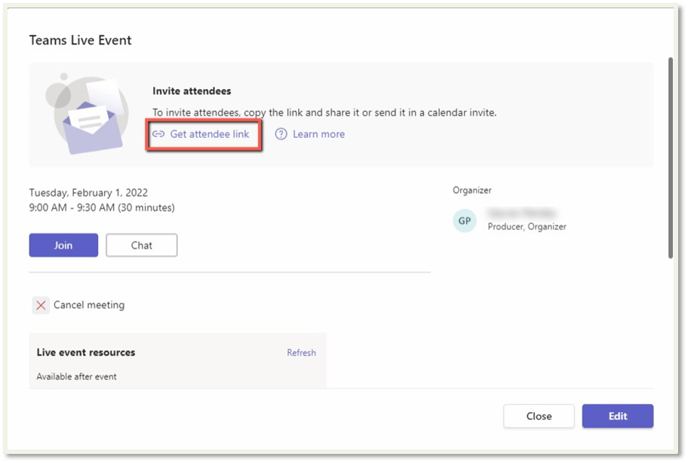
Task: Copy the Get attendee link
Action: (x=209, y=134)
